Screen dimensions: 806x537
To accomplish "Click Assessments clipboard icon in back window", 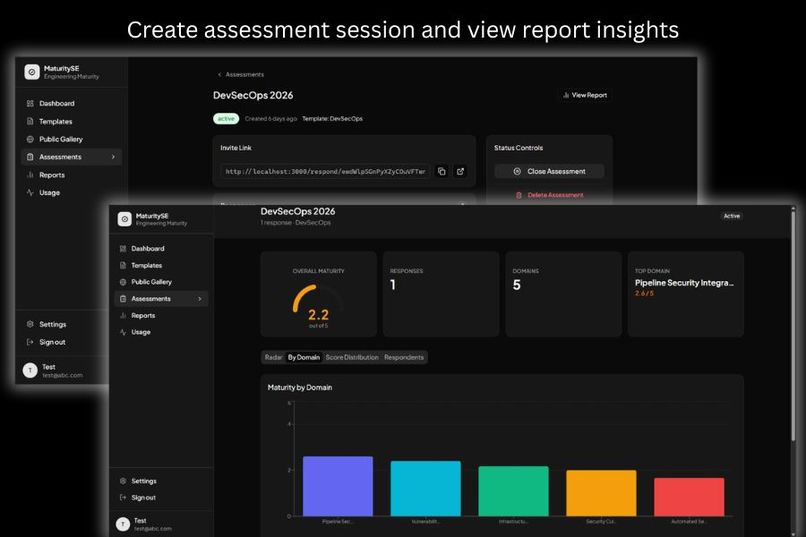I will click(30, 157).
